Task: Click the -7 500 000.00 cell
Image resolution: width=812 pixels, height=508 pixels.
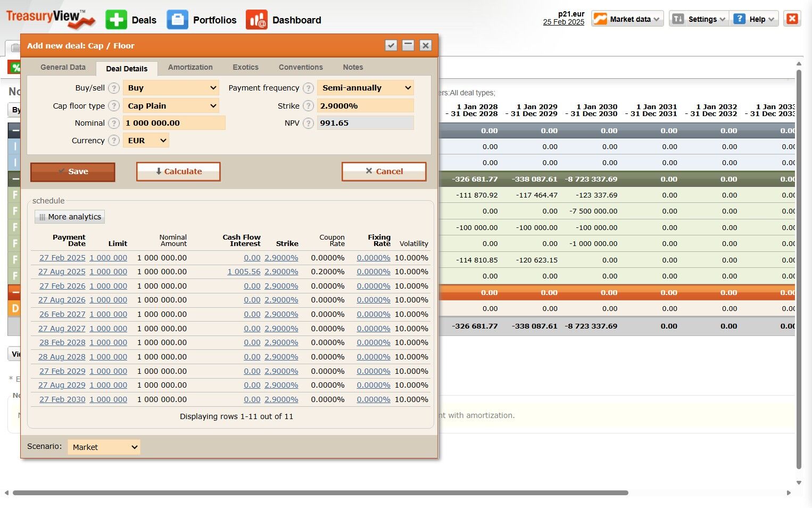Action: point(593,211)
